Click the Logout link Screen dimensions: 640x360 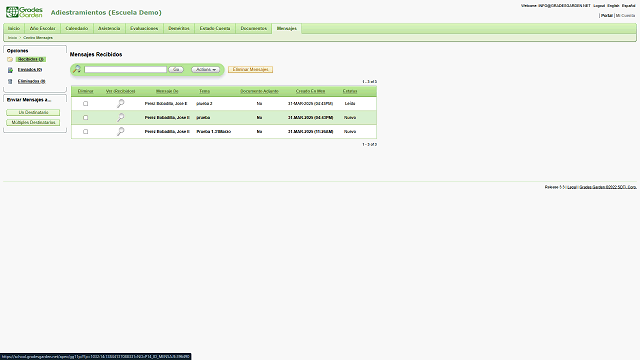(x=599, y=6)
